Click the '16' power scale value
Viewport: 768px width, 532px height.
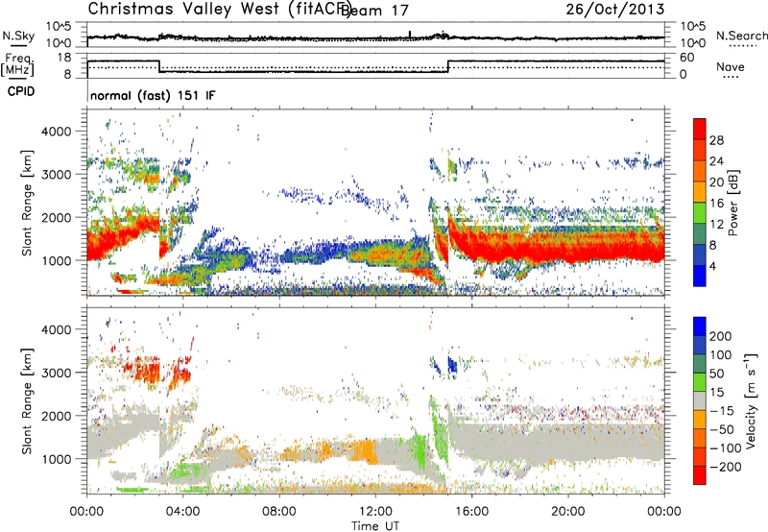point(716,204)
